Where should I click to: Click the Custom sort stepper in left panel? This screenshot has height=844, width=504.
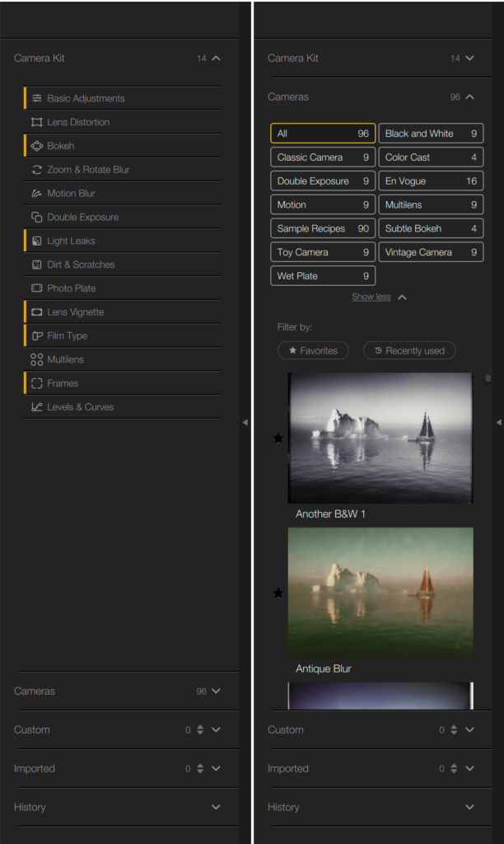(x=200, y=729)
